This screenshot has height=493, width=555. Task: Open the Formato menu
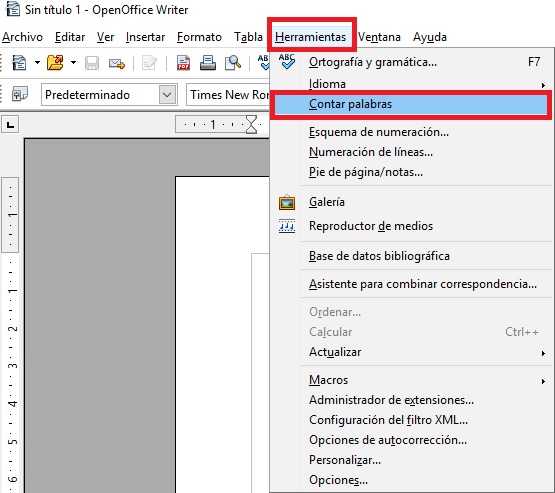(x=199, y=37)
